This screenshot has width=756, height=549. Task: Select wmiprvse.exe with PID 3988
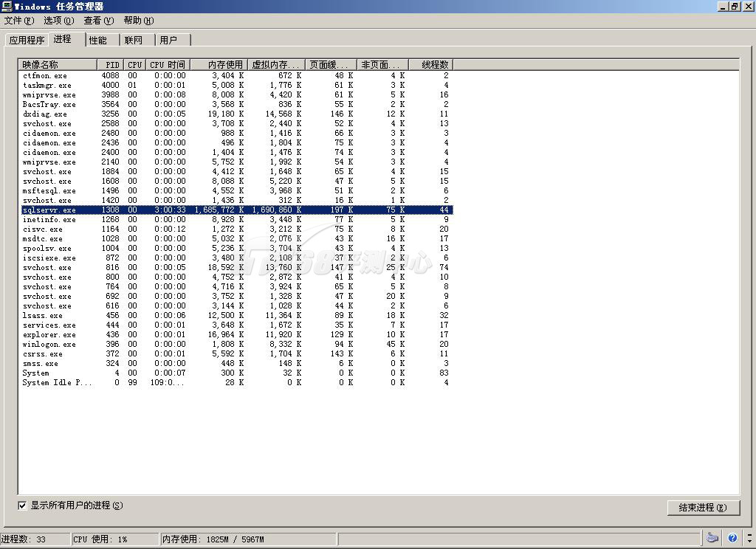click(x=236, y=95)
